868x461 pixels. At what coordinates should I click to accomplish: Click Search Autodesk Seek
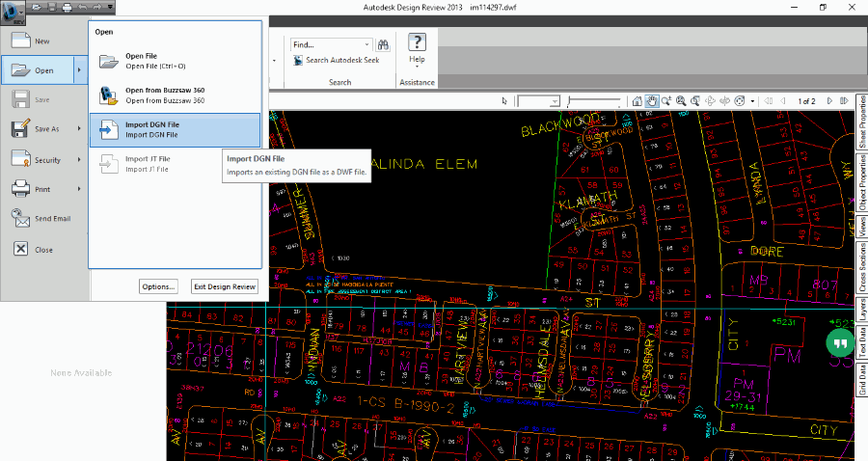pyautogui.click(x=337, y=60)
